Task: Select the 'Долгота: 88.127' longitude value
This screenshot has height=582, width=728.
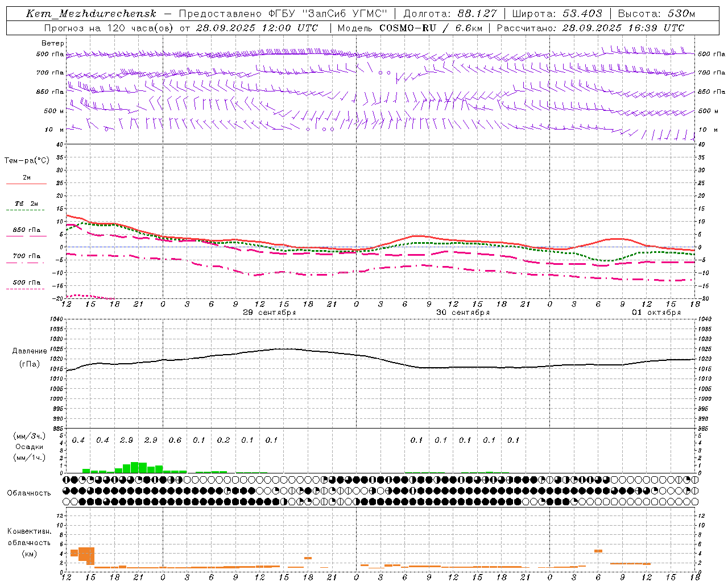Action: pyautogui.click(x=450, y=14)
